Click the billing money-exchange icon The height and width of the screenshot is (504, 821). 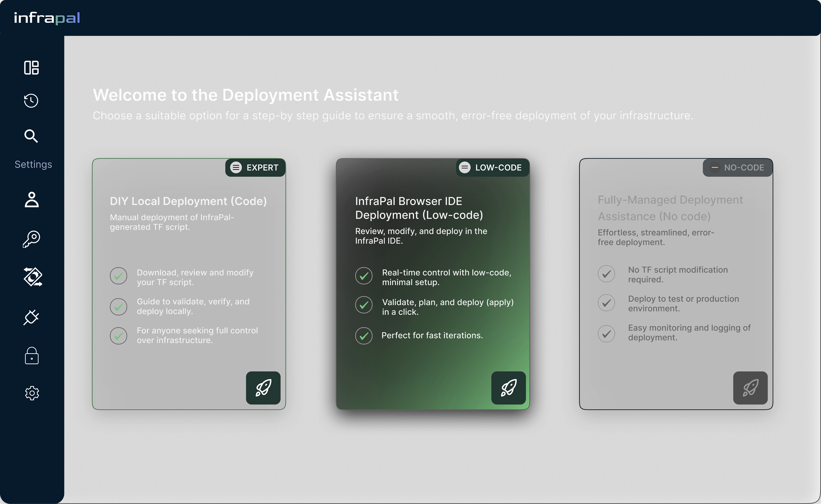33,277
